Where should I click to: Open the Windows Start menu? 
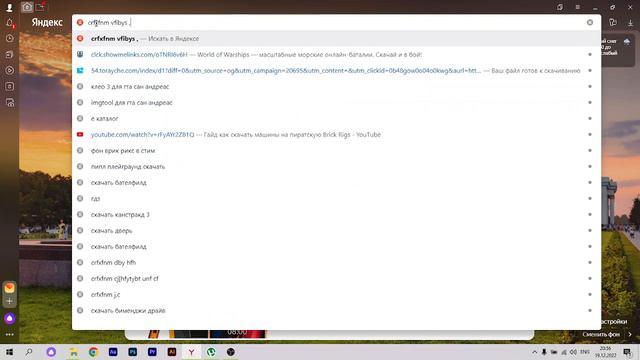9,352
